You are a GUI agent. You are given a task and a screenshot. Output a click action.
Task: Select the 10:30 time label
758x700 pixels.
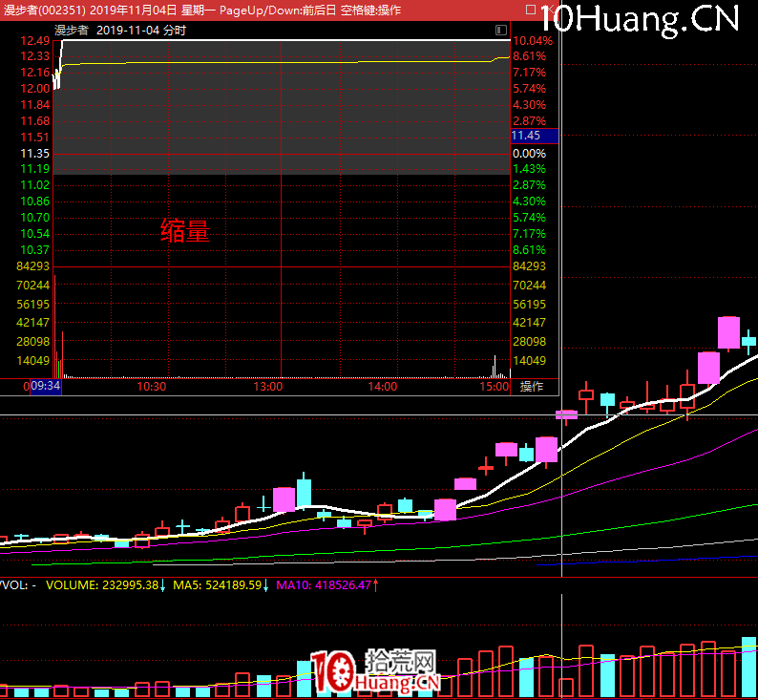(x=151, y=387)
